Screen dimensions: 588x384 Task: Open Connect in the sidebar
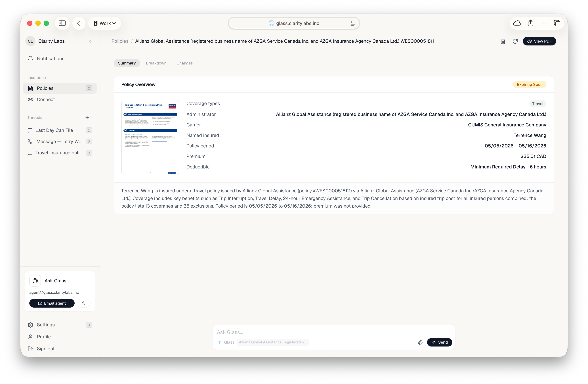(60, 99)
